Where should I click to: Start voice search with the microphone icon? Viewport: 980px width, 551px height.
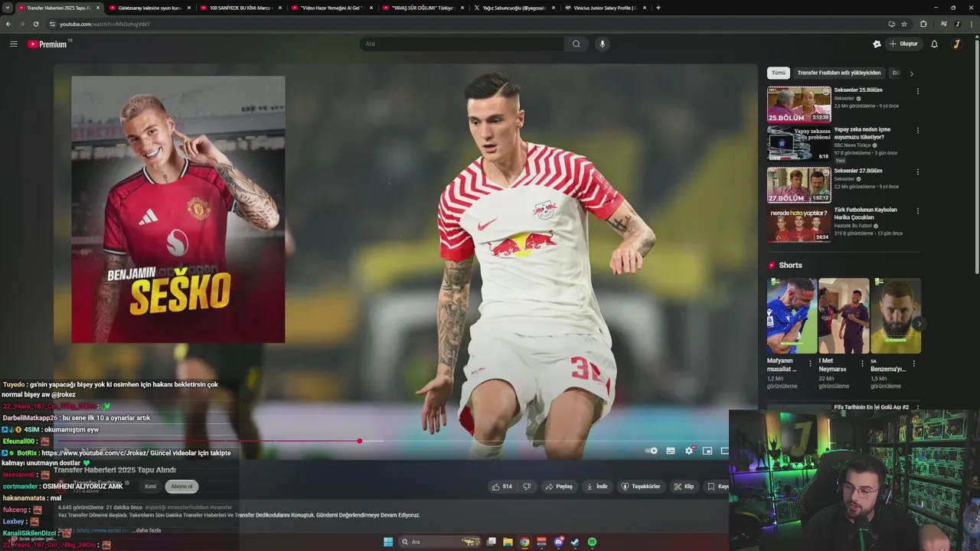[603, 44]
